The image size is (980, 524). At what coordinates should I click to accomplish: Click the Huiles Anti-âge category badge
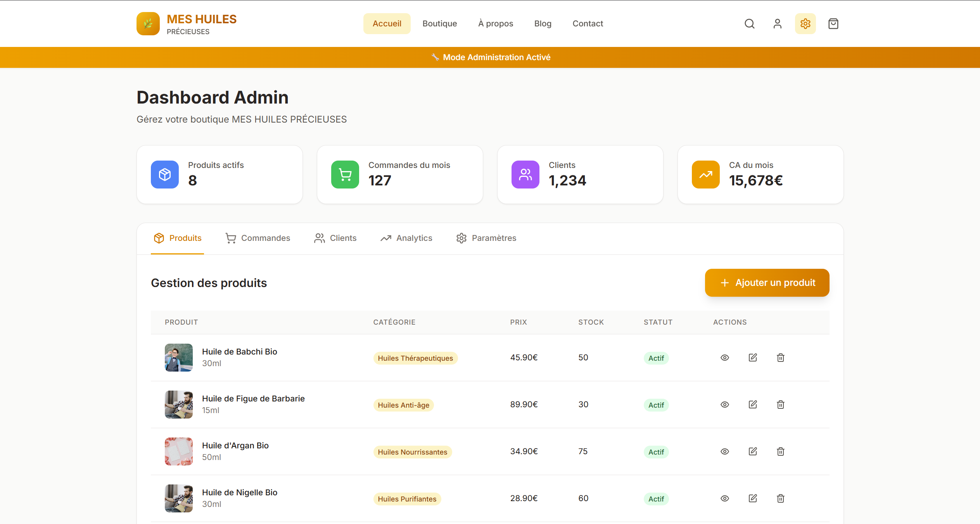coord(403,405)
